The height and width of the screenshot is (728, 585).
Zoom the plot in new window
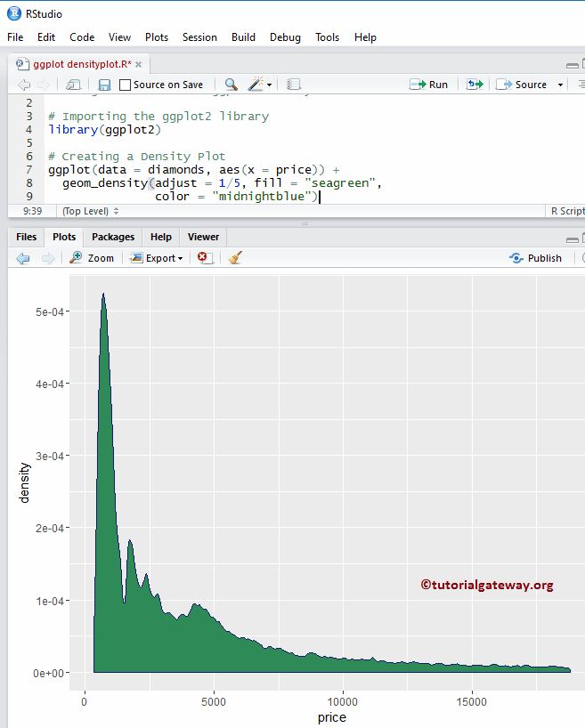tap(92, 258)
